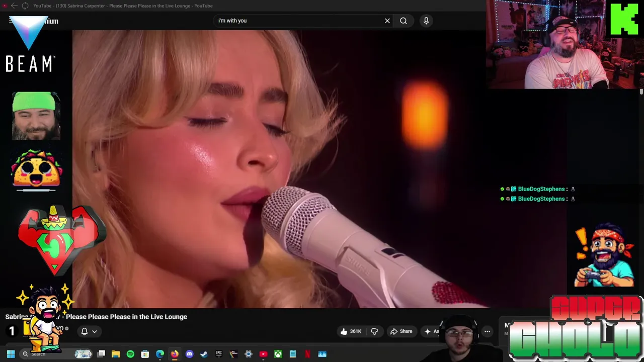Screen dimensions: 644x362
Task: Dislike the video with thumbs-down
Action: click(x=374, y=331)
